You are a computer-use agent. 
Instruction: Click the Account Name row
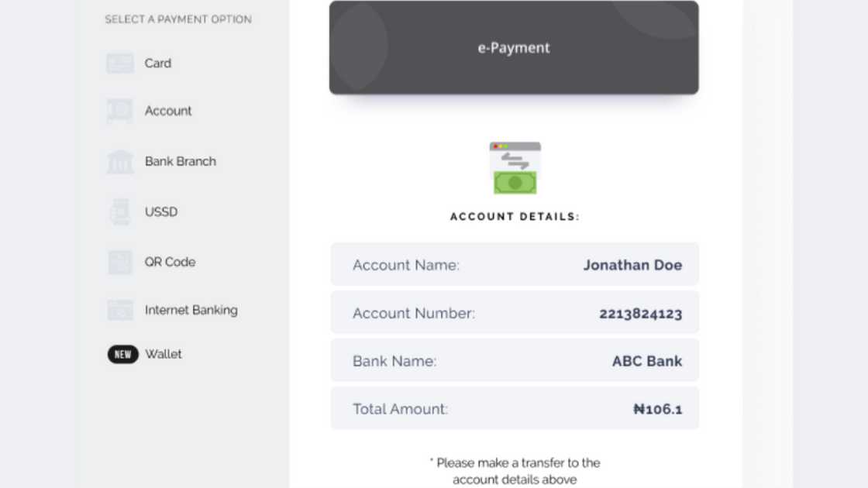coord(515,264)
